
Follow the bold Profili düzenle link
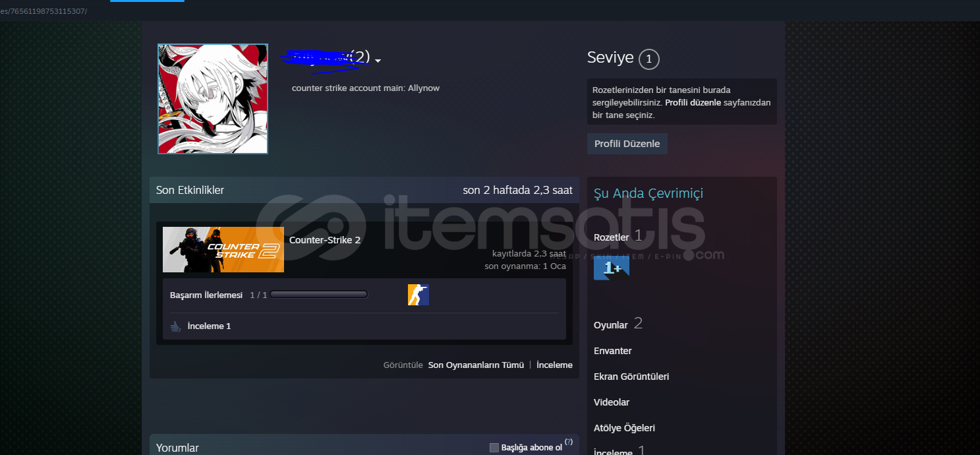point(693,102)
